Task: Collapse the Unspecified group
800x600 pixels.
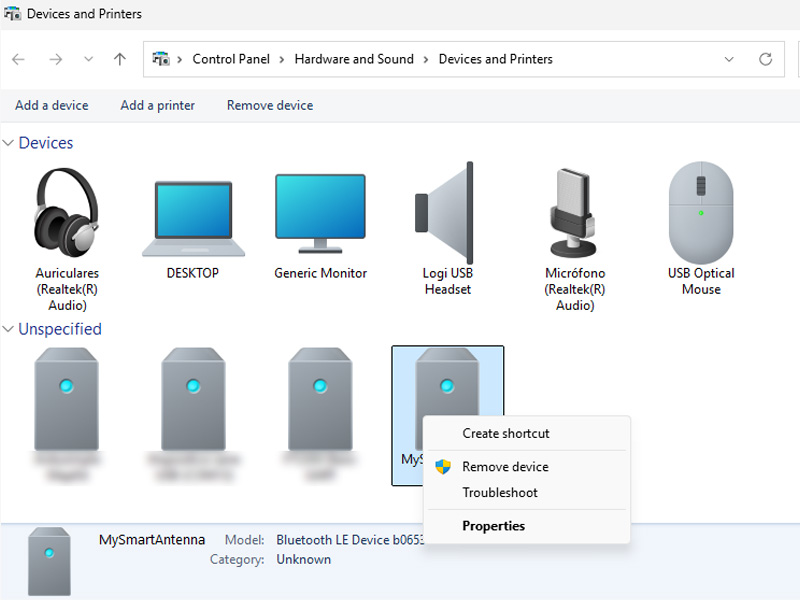Action: (x=9, y=329)
